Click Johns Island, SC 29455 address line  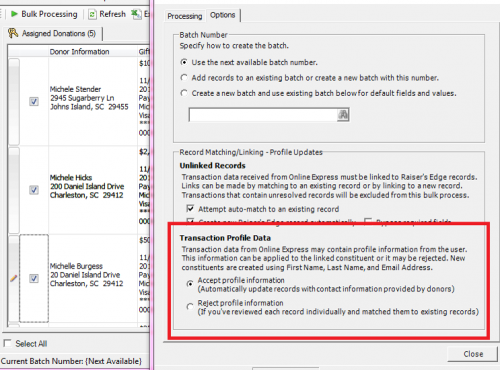(x=89, y=107)
